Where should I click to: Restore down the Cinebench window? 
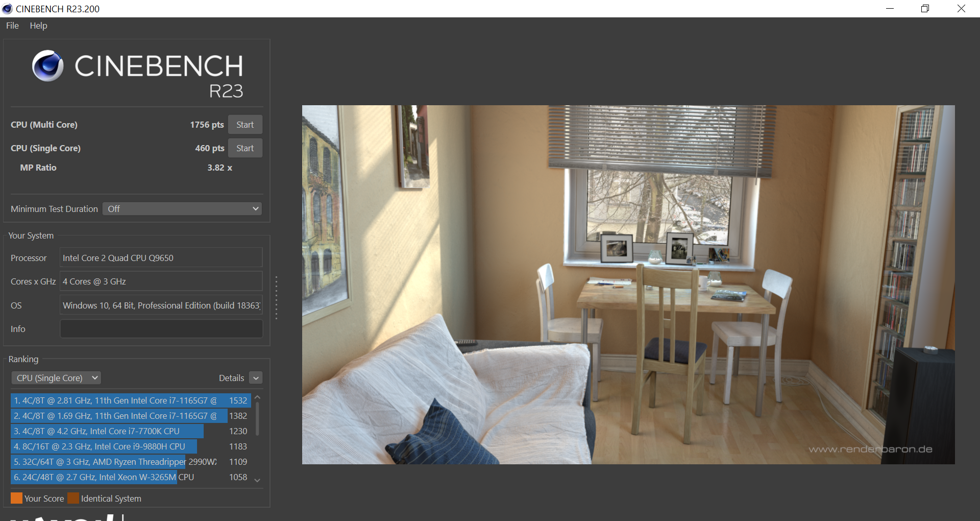pos(925,9)
